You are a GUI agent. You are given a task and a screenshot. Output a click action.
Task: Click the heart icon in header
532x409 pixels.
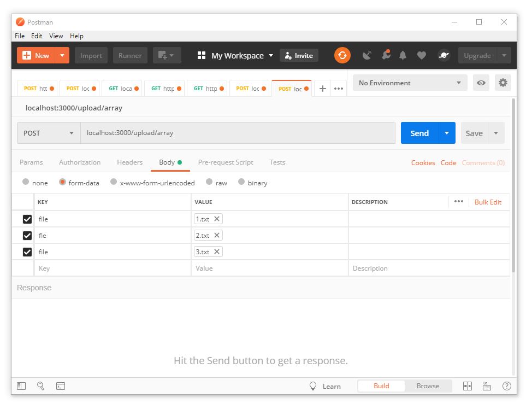tap(421, 55)
